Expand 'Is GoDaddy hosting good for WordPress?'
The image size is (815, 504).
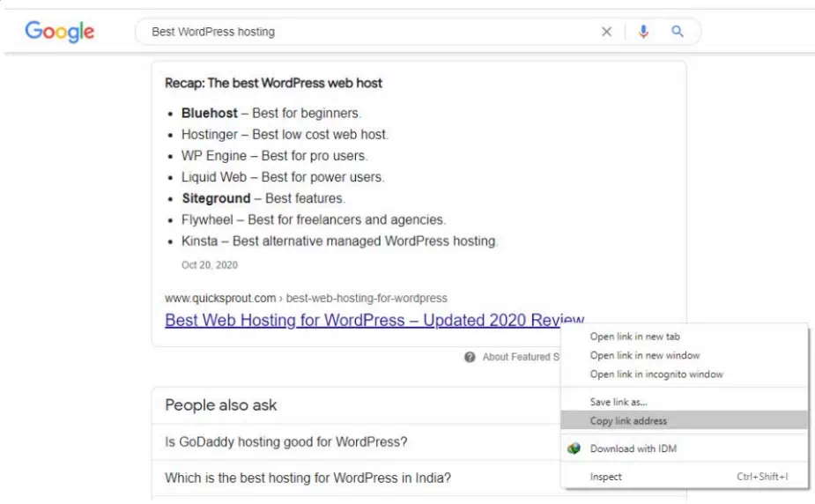[286, 441]
